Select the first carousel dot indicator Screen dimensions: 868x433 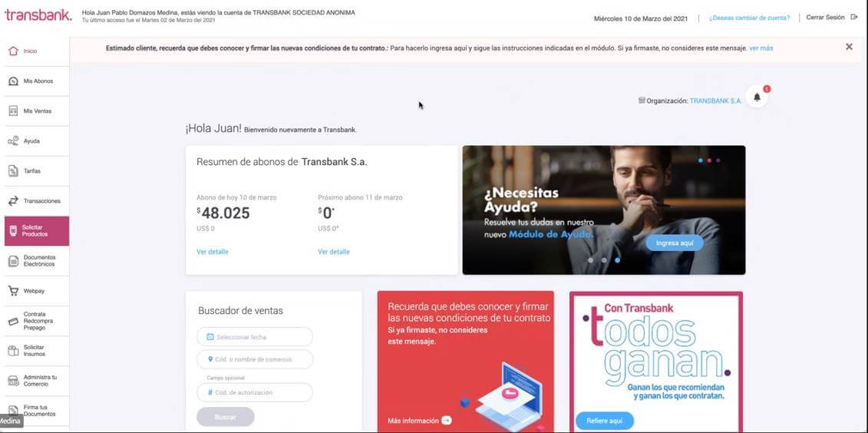point(591,259)
